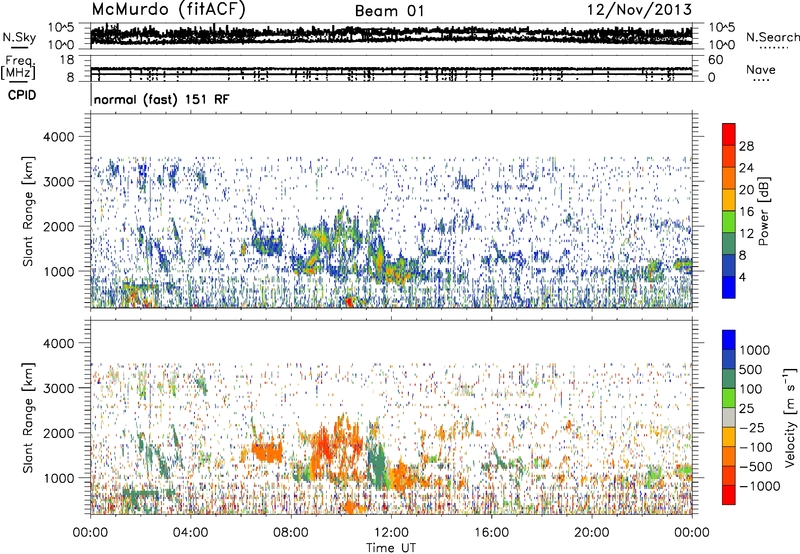This screenshot has width=800, height=554.
Task: Click the 'normal (fast) 151 RF' text
Action: [162, 99]
